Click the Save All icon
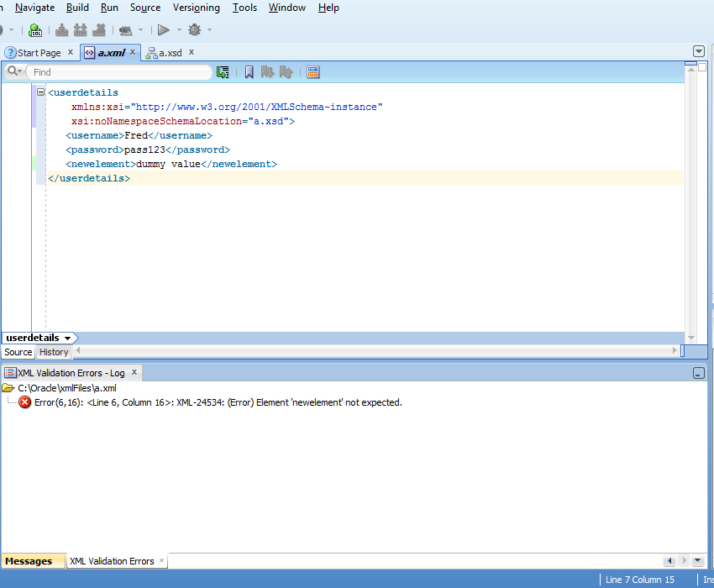The width and height of the screenshot is (714, 588). click(80, 30)
